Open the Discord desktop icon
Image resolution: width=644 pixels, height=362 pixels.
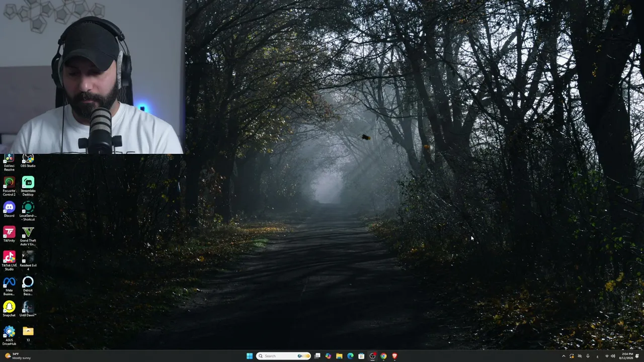9,210
